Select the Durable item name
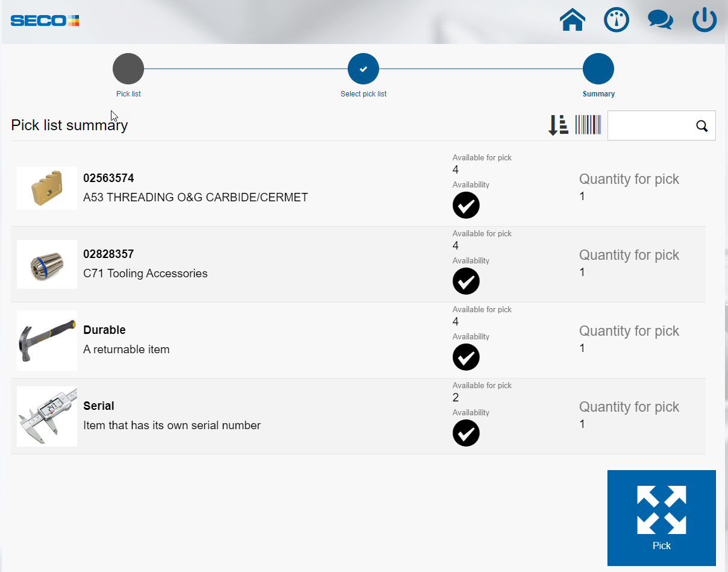Image resolution: width=728 pixels, height=572 pixels. point(104,330)
